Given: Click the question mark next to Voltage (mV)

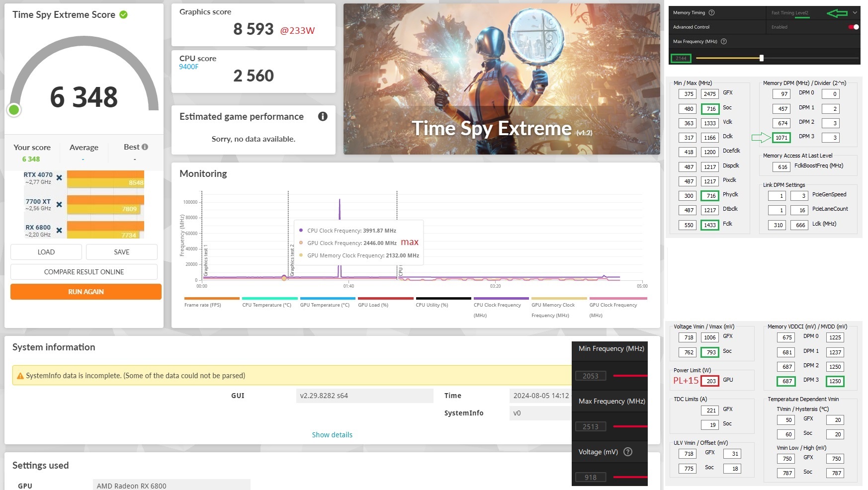Looking at the screenshot, I should click(x=628, y=452).
